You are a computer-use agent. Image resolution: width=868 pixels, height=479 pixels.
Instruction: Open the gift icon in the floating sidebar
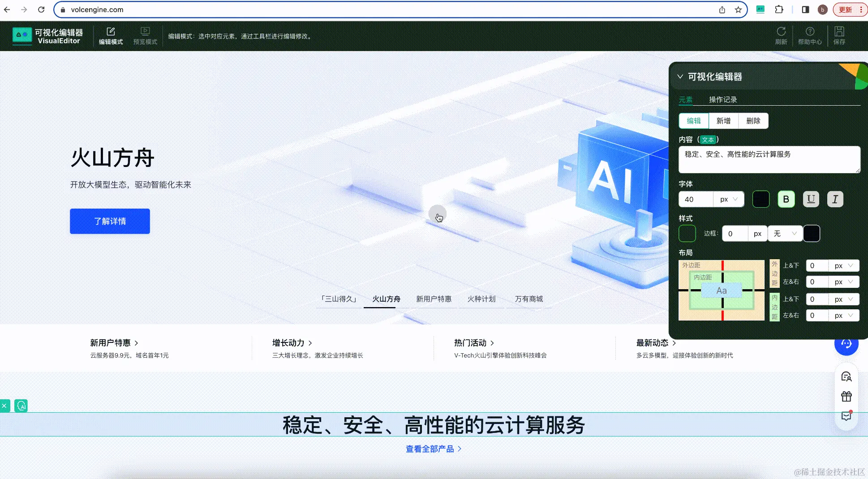[847, 396]
